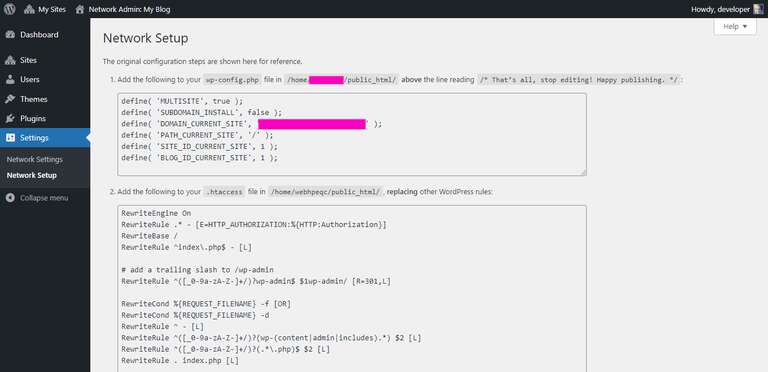This screenshot has height=372, width=768.
Task: Click the My Sites network icon
Action: [x=29, y=9]
